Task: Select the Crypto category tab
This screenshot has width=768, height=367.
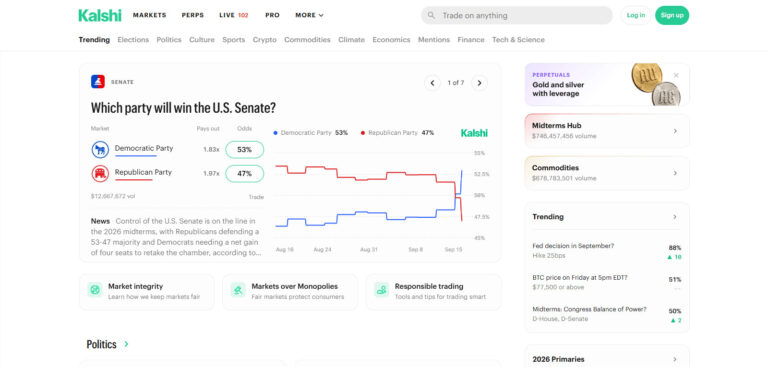Action: (264, 40)
